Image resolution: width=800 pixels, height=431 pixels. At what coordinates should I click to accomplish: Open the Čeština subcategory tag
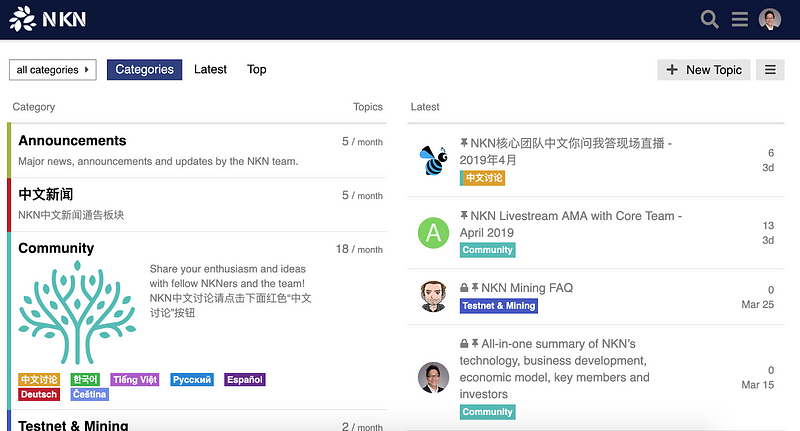coord(90,394)
